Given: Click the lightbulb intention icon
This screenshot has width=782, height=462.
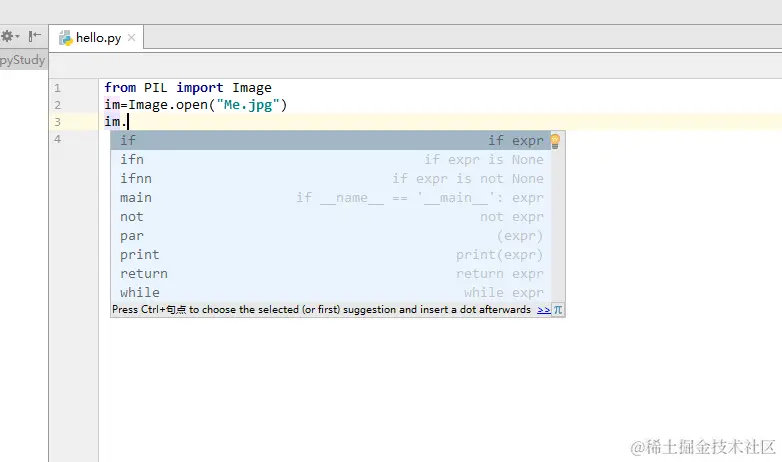Looking at the screenshot, I should pyautogui.click(x=555, y=141).
